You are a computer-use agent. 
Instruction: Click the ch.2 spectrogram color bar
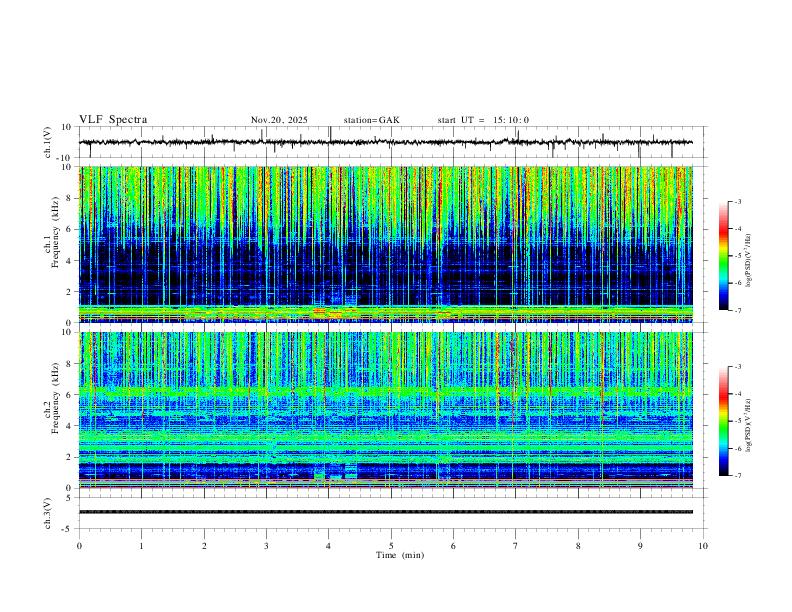[x=723, y=421]
